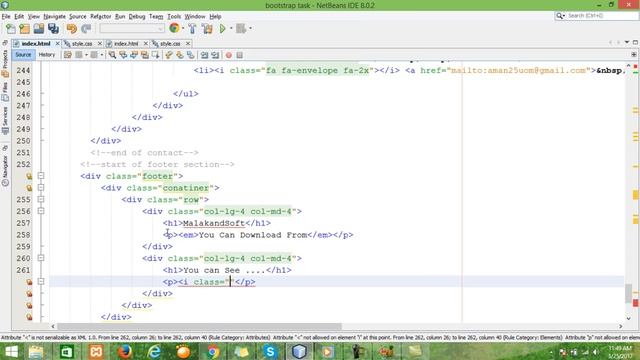This screenshot has width=640, height=360.
Task: Click the Shift Line Right icon
Action: coord(215,55)
